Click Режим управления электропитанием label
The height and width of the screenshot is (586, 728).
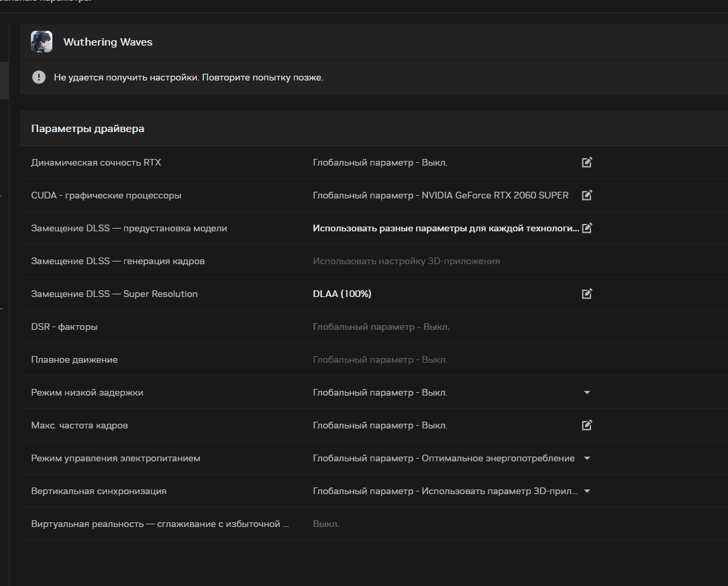115,459
